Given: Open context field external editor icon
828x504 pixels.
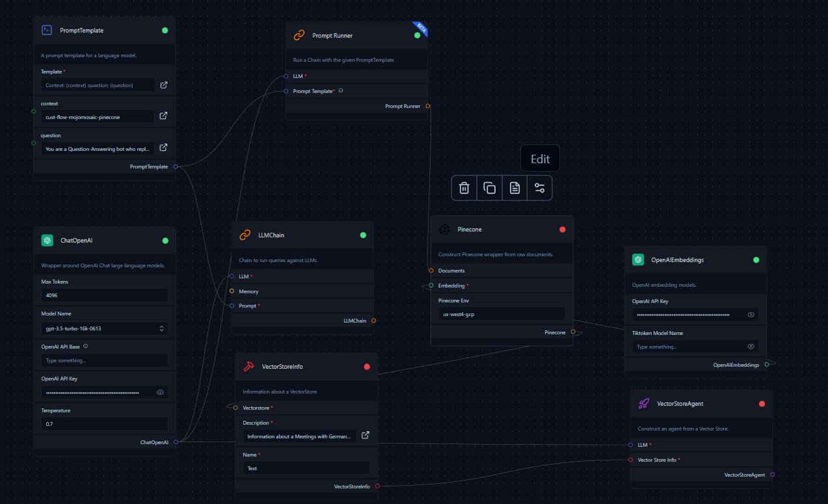Looking at the screenshot, I should pos(163,116).
